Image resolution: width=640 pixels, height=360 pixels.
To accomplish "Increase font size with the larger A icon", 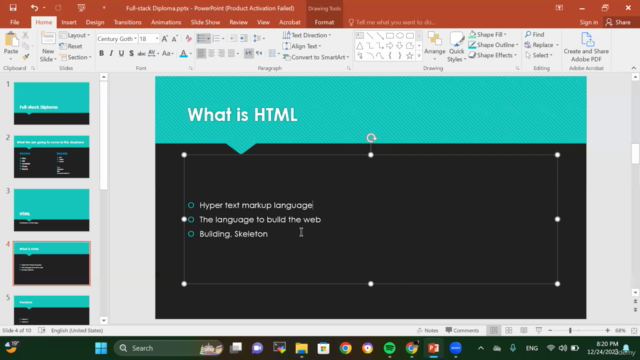I will [164, 39].
